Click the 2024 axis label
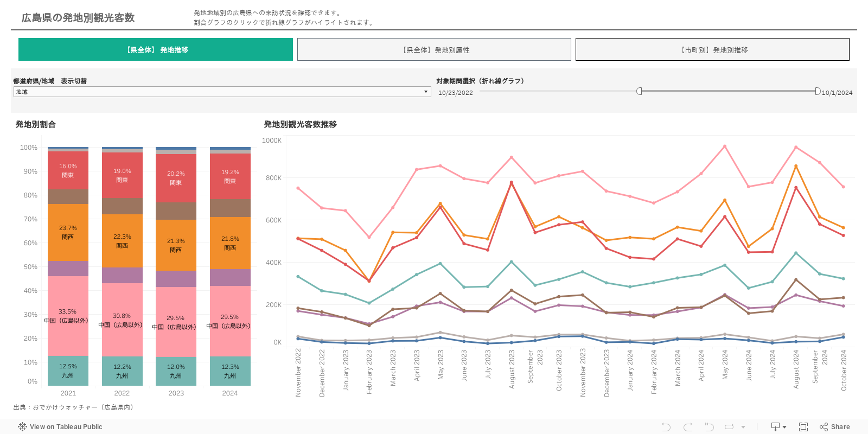 point(230,393)
